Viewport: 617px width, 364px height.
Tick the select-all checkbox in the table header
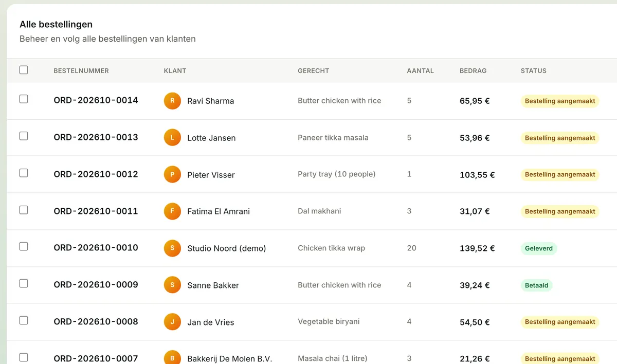[x=24, y=70]
